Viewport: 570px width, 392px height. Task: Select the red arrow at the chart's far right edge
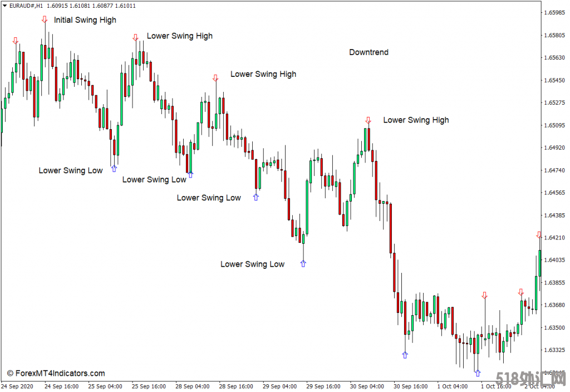(x=539, y=235)
